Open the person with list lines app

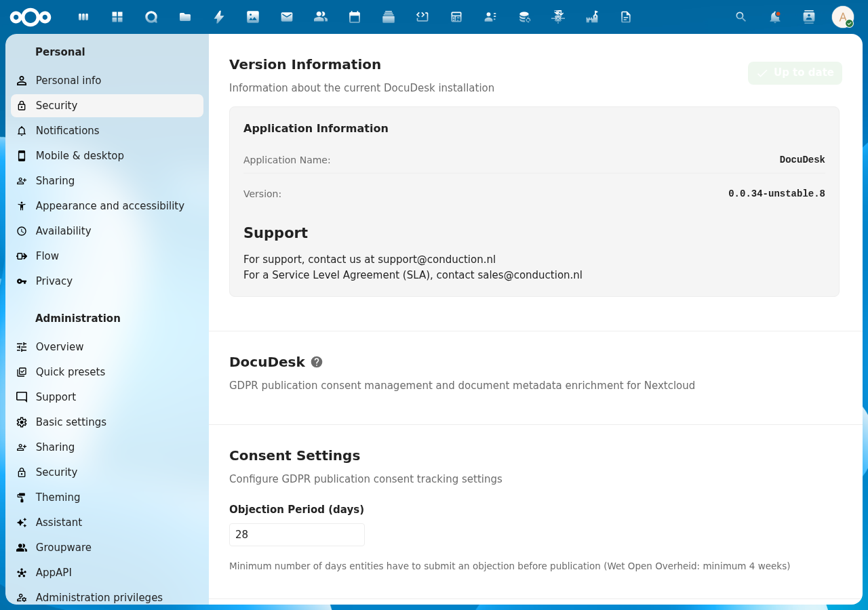click(x=490, y=17)
